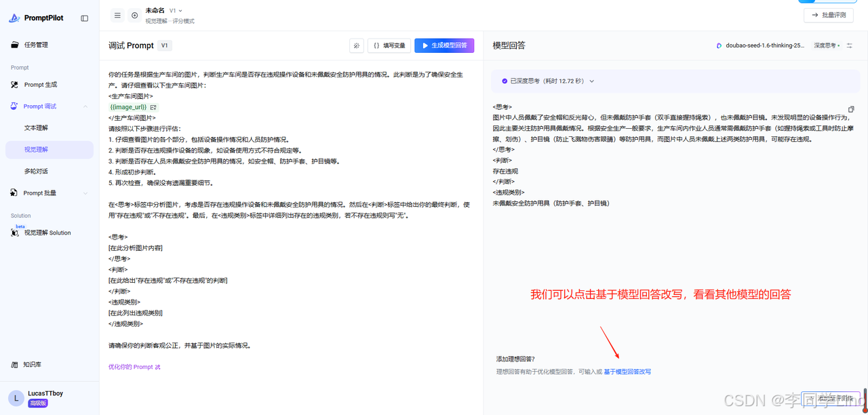
Task: Click the 知识库 sidebar icon
Action: 15,364
